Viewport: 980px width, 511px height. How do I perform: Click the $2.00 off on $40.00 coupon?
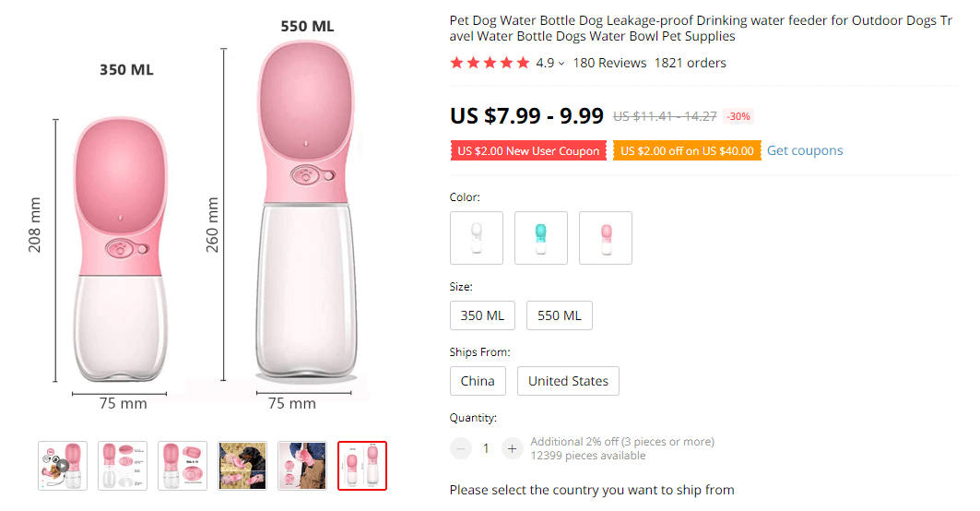click(687, 151)
